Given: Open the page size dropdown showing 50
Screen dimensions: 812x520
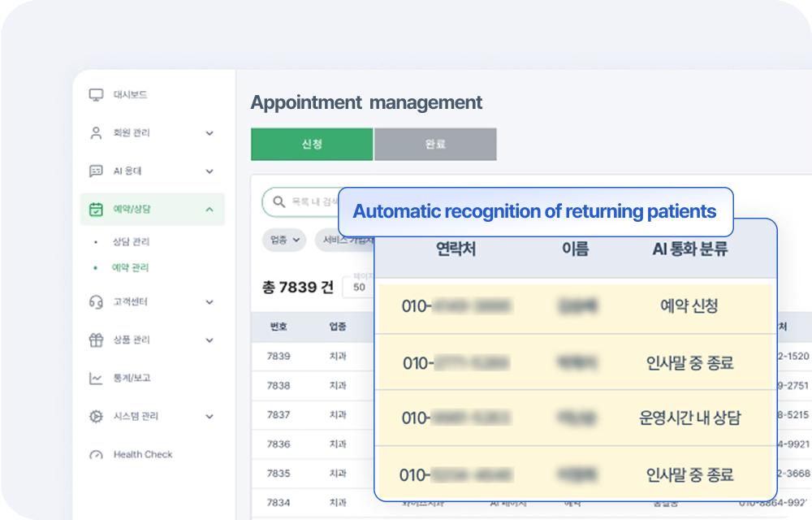Looking at the screenshot, I should 358,288.
